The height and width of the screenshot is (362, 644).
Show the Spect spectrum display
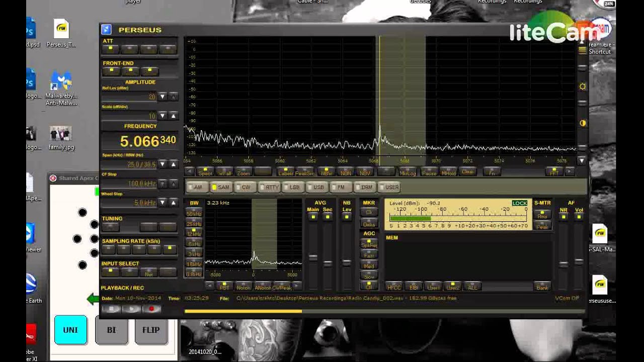click(205, 172)
